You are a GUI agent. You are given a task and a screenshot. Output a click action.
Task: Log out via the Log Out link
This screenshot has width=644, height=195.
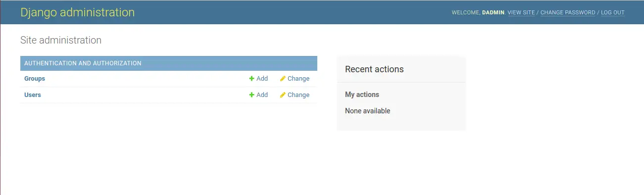[613, 13]
